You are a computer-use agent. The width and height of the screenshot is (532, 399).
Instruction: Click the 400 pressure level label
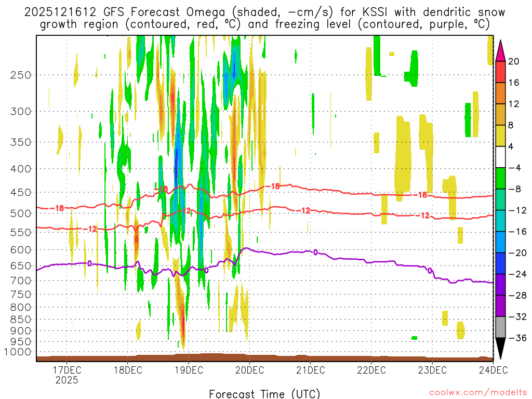[21, 169]
